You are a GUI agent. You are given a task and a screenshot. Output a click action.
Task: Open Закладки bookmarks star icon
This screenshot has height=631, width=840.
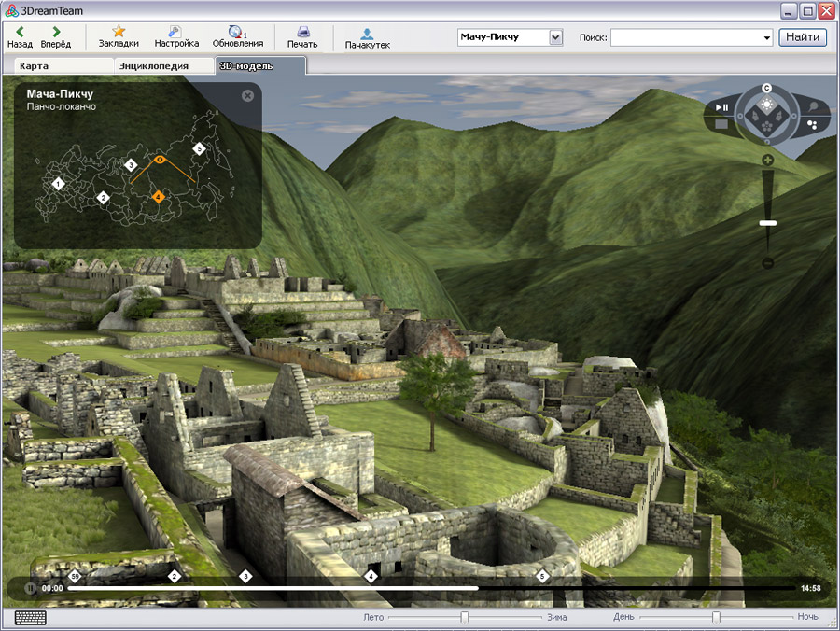(119, 31)
